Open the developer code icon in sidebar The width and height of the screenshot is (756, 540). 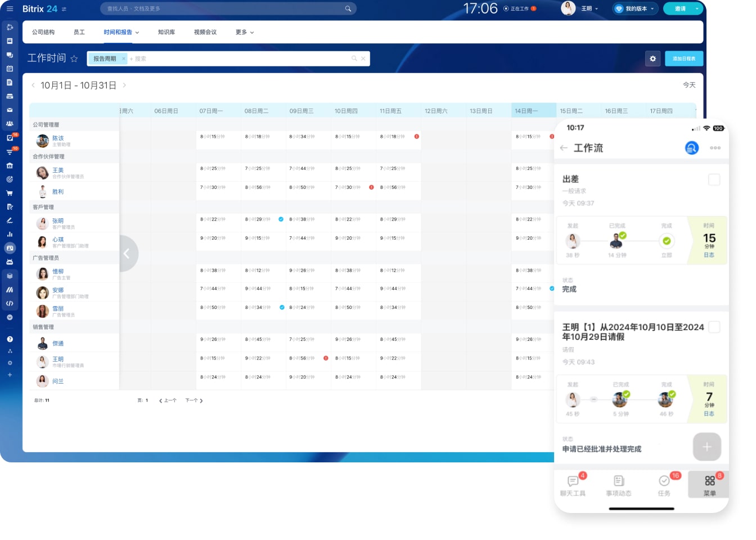point(10,304)
